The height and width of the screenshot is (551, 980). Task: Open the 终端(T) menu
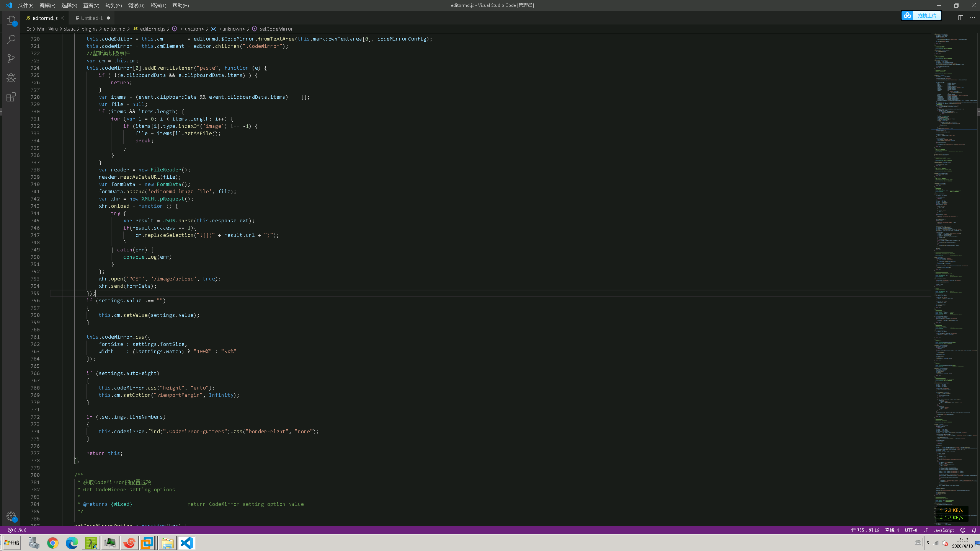[x=158, y=5]
